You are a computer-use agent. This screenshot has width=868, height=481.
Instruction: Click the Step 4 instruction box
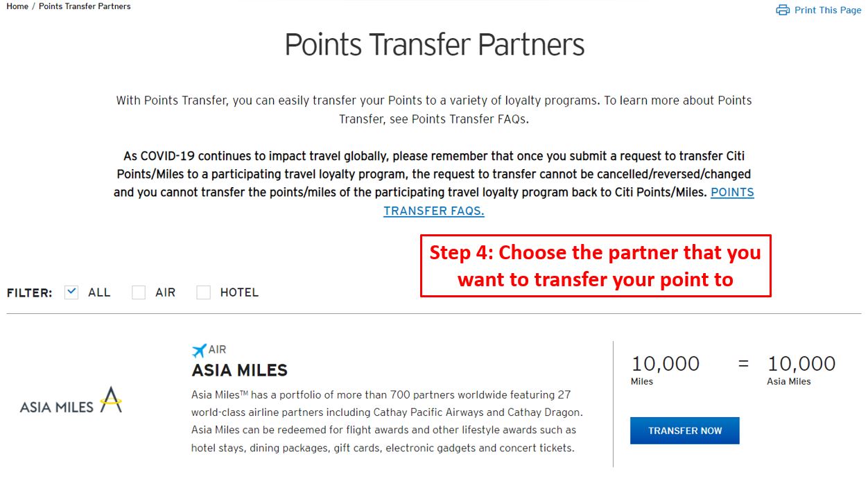coord(594,266)
